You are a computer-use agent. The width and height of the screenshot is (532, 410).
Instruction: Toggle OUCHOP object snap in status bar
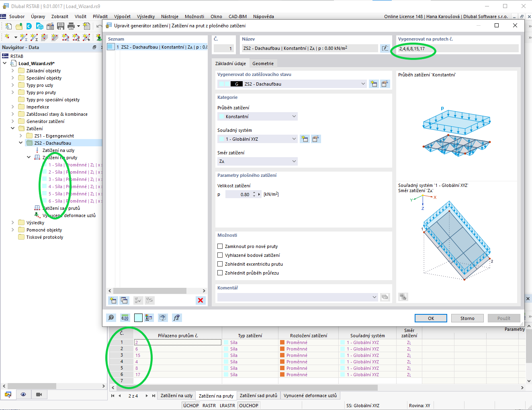pyautogui.click(x=249, y=406)
